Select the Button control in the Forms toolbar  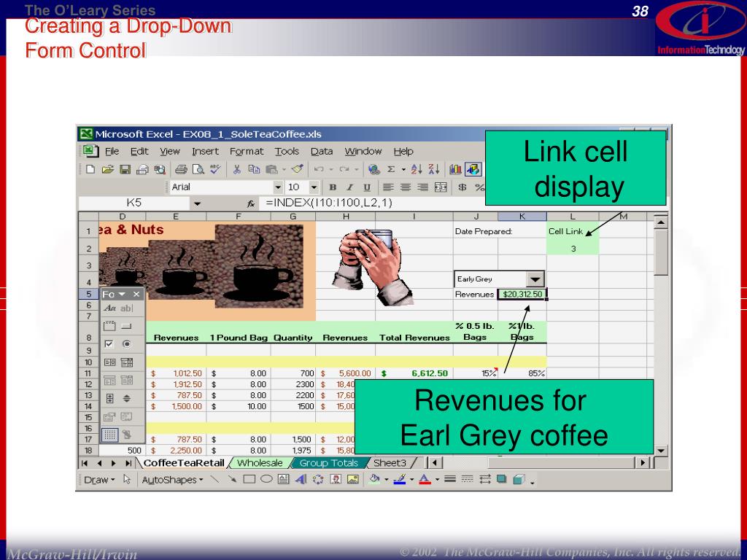click(x=126, y=326)
